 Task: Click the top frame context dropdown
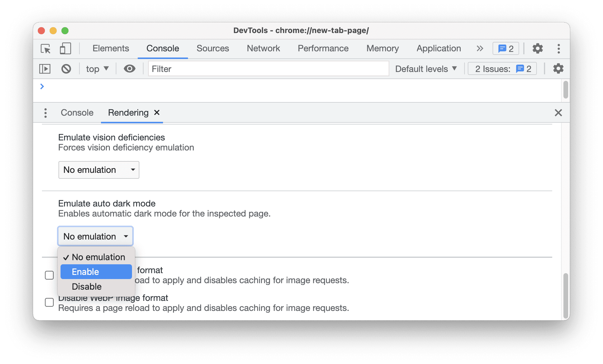click(97, 69)
